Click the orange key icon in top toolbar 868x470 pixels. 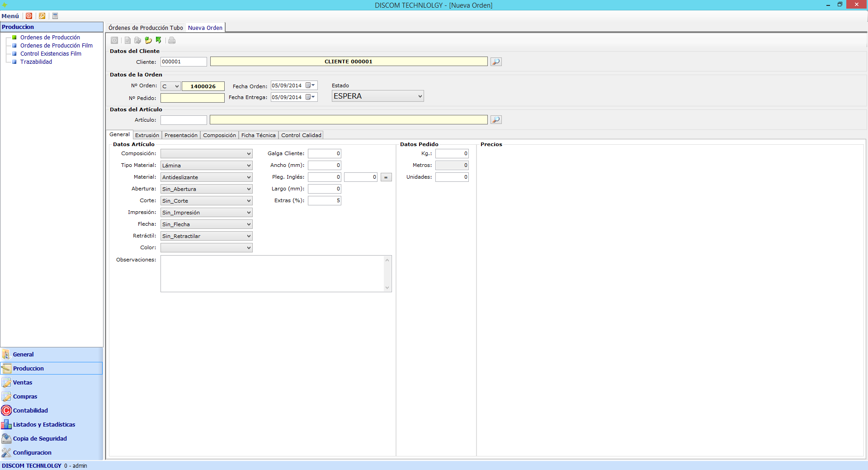42,16
